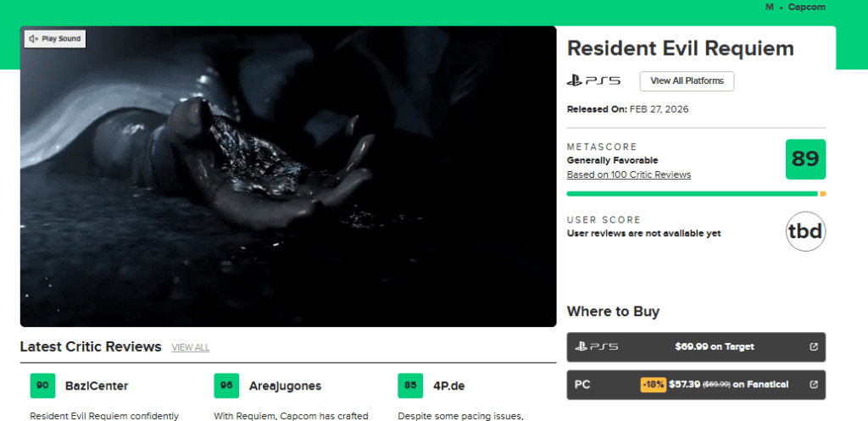Click 4P.de score 85 badge

pyautogui.click(x=410, y=385)
